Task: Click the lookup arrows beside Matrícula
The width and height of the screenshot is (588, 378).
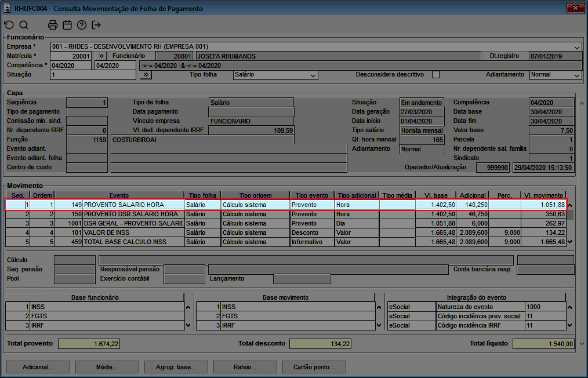Action: tap(100, 56)
